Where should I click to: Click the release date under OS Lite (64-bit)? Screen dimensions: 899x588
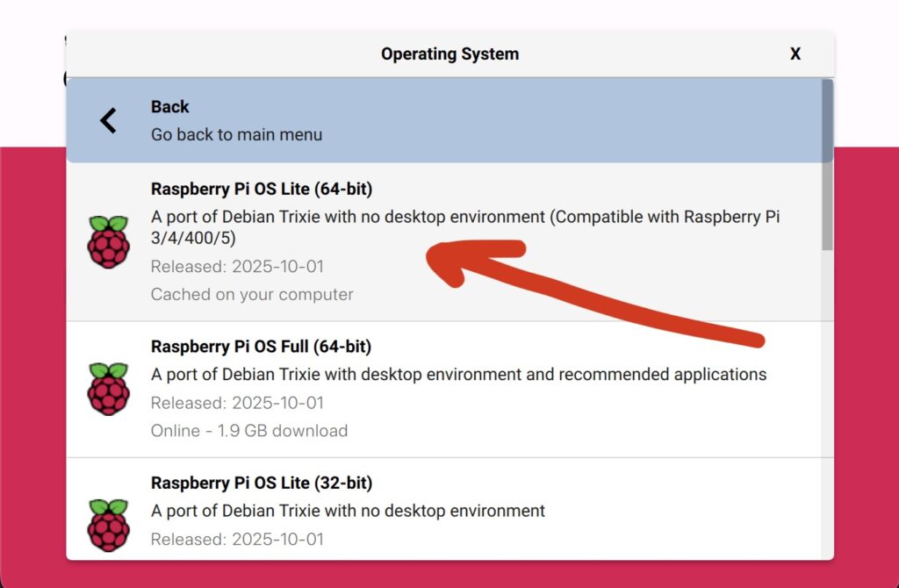coord(237,267)
